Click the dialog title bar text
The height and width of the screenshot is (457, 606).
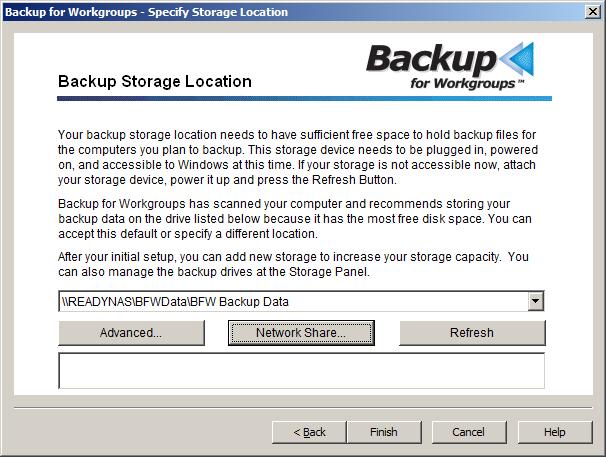[x=146, y=12]
